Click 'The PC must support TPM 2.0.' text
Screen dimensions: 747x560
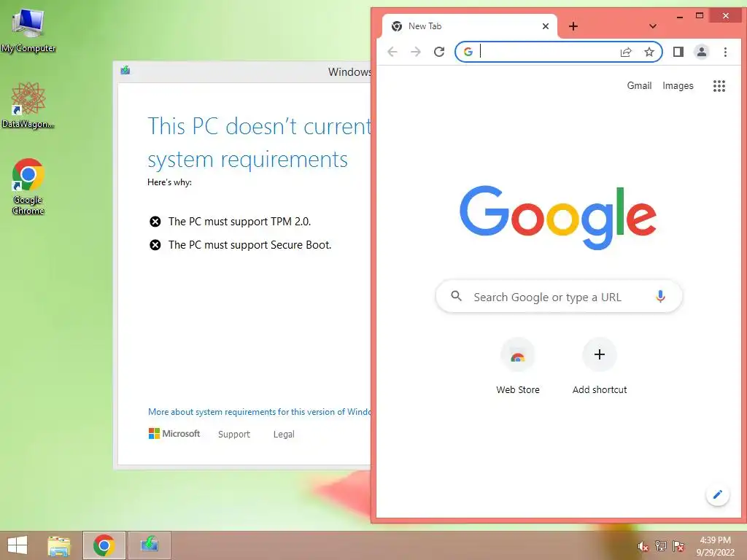[x=239, y=222]
